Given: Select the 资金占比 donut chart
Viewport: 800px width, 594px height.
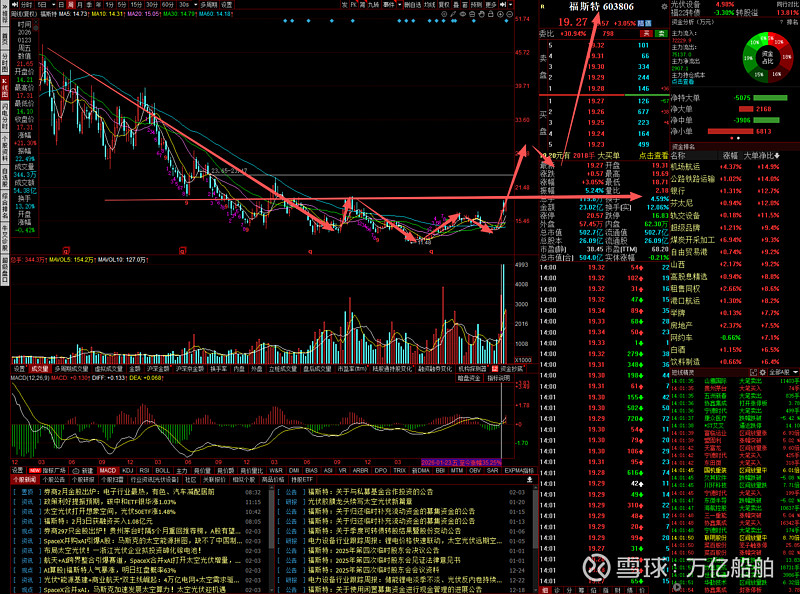Looking at the screenshot, I should (767, 57).
